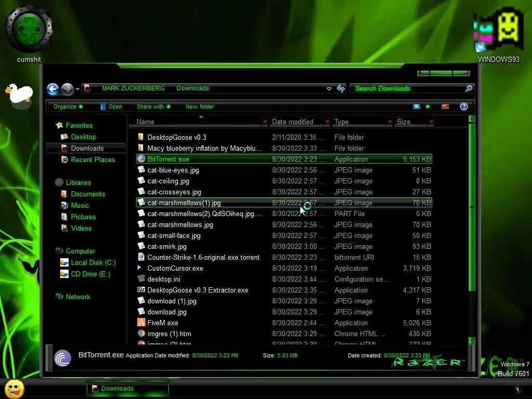The height and width of the screenshot is (399, 532).
Task: Click the search magnifier icon
Action: 469,88
